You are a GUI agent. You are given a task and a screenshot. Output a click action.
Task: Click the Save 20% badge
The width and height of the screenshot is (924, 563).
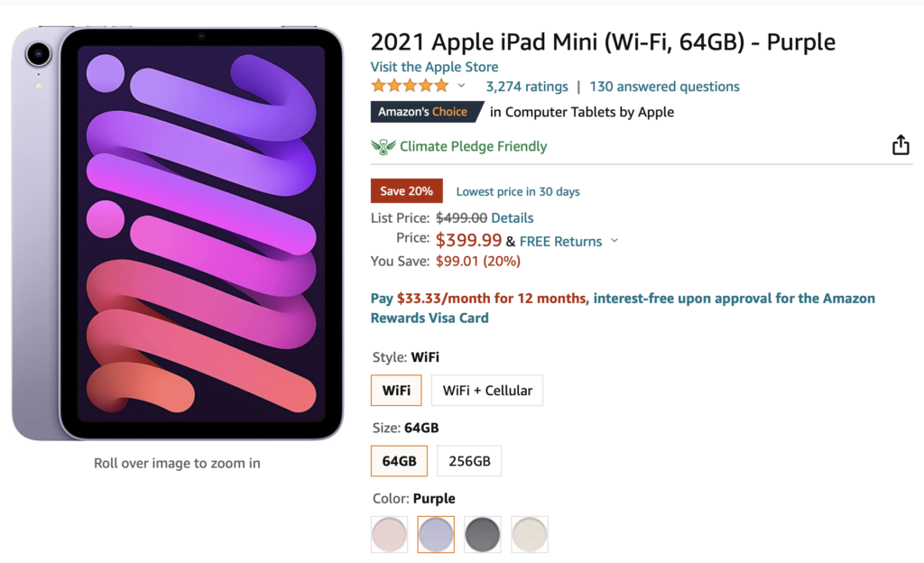tap(406, 190)
